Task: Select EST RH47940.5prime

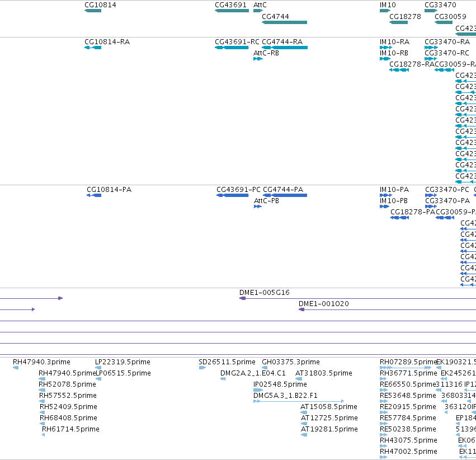Action: 42,379
